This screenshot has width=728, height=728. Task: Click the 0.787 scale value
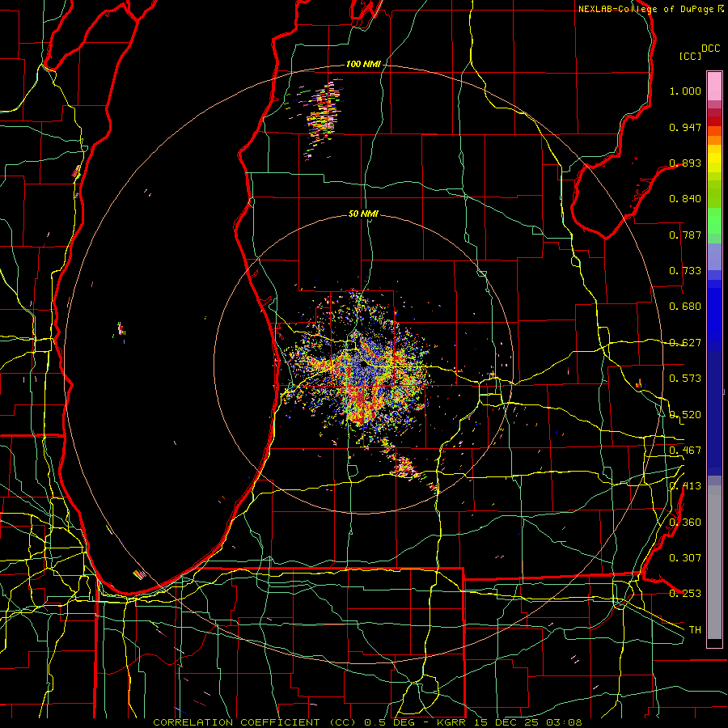pos(685,235)
